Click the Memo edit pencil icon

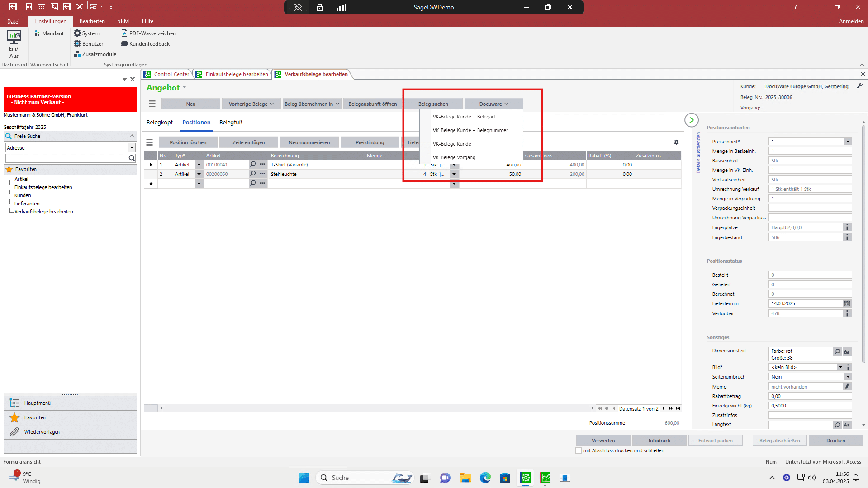click(x=847, y=387)
